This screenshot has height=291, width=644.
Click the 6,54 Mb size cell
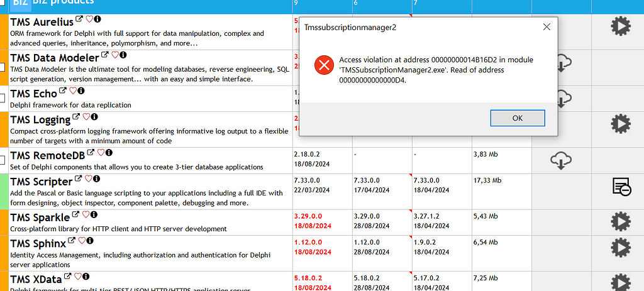[502, 253]
